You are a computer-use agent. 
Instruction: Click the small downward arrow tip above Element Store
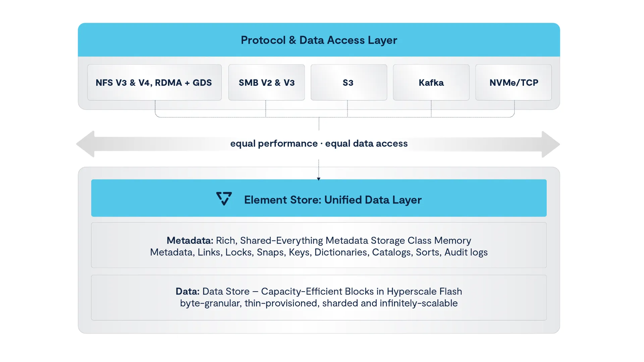tap(319, 179)
